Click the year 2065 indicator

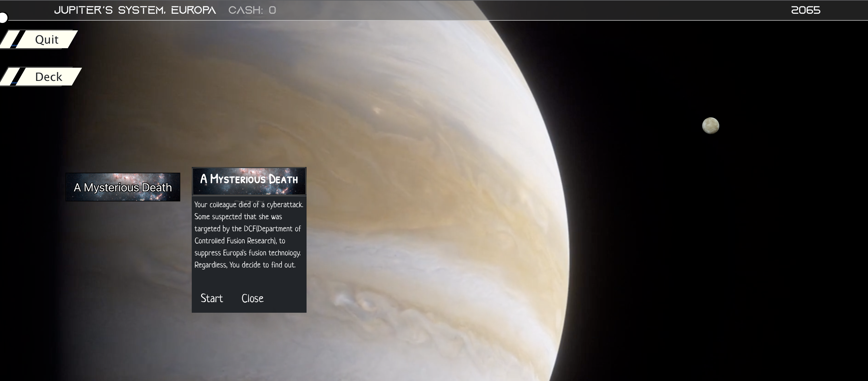[x=805, y=10]
